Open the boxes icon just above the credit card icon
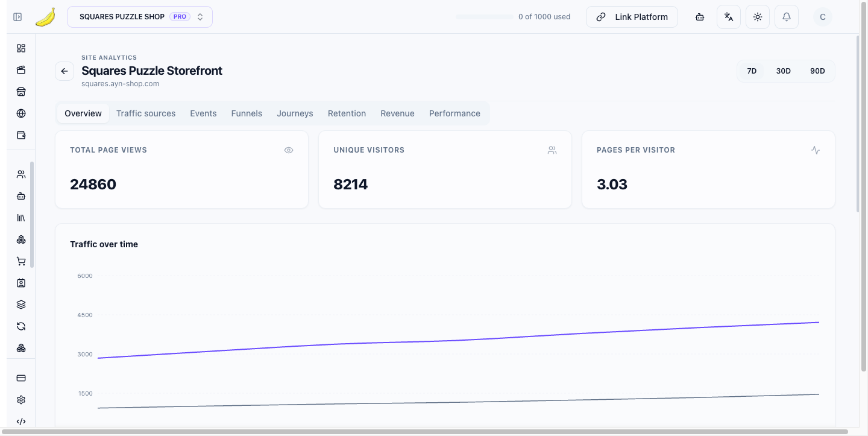This screenshot has height=436, width=868. 21,348
